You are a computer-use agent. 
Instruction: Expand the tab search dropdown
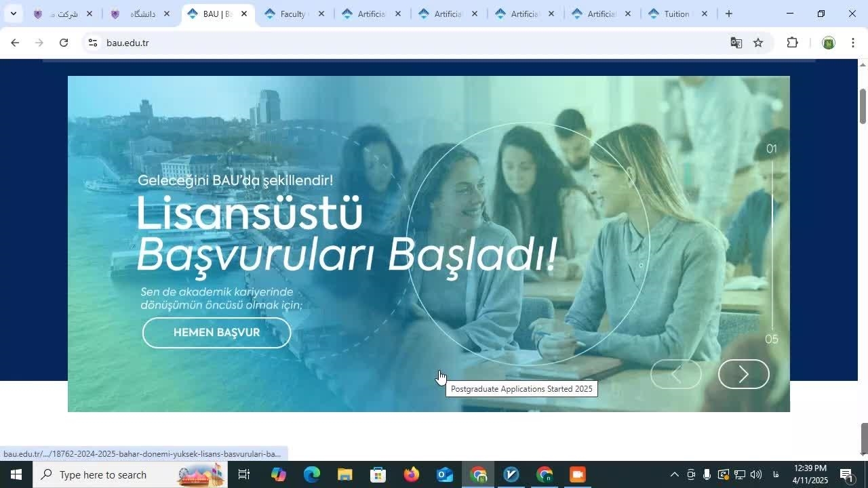pyautogui.click(x=13, y=14)
